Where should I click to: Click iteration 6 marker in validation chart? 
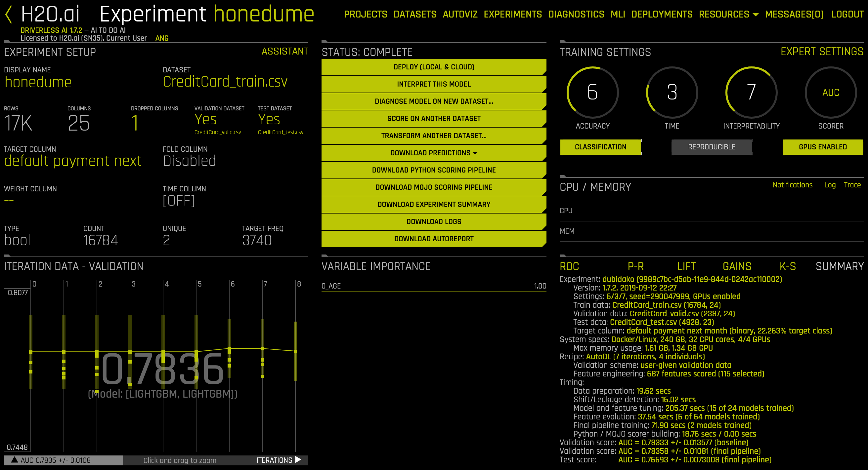(x=229, y=349)
